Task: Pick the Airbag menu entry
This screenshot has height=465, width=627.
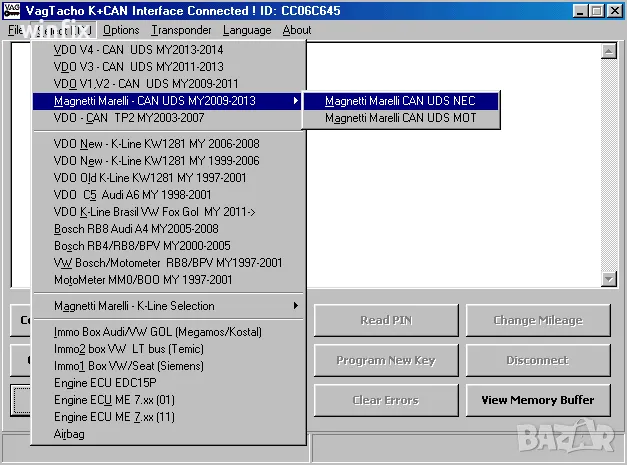Action: (x=72, y=434)
